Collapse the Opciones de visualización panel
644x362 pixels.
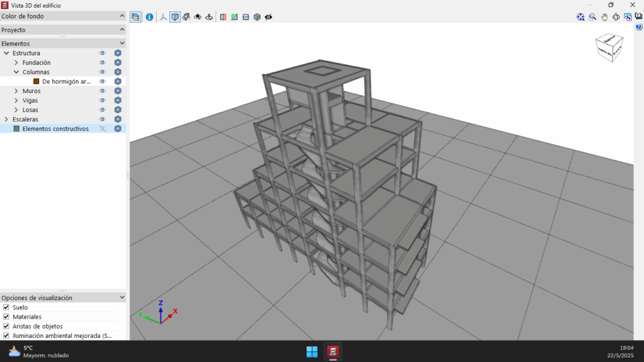click(x=122, y=297)
